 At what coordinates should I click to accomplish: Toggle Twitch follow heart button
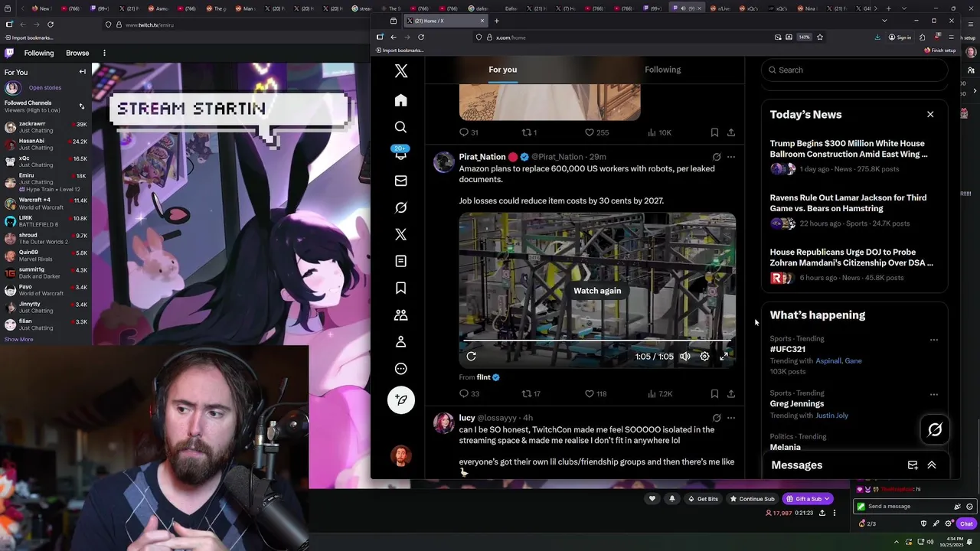652,499
